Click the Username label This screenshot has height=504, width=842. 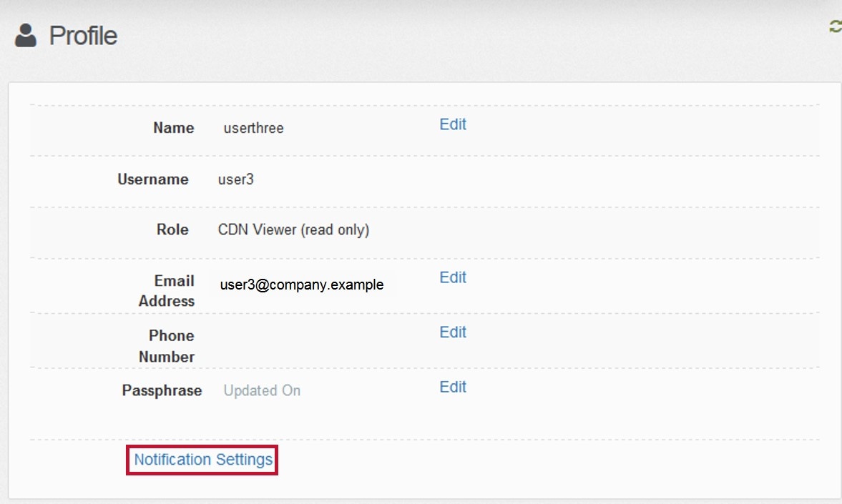tap(153, 179)
